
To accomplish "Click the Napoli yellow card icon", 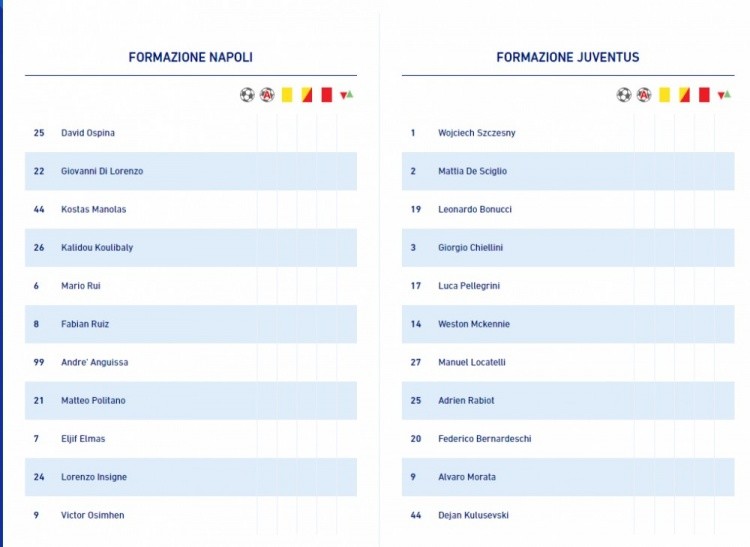I will [x=287, y=95].
